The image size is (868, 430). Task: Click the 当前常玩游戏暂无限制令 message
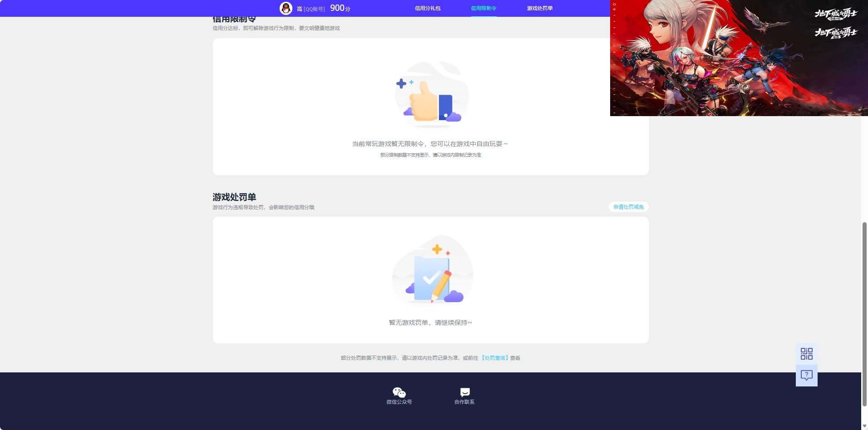[430, 144]
